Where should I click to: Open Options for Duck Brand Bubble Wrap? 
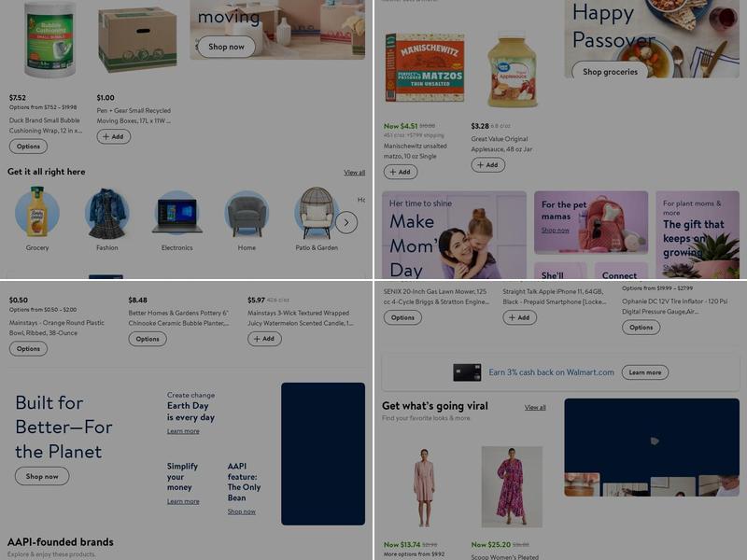(28, 147)
